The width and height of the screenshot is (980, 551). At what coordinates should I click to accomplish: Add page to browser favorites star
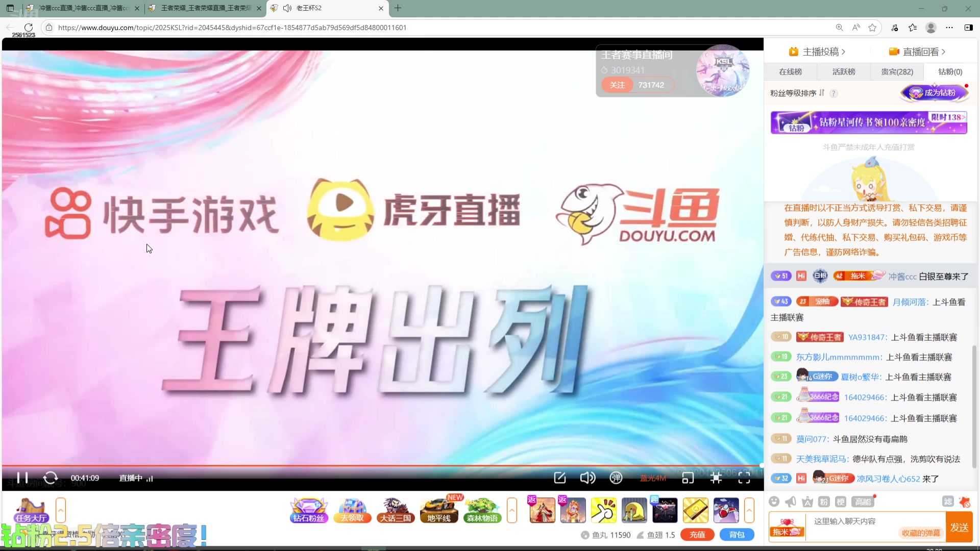pyautogui.click(x=872, y=28)
